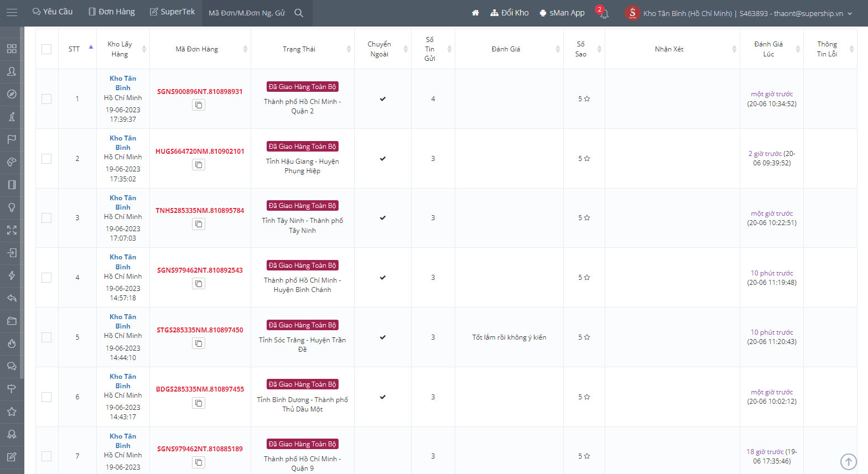Copy order code SGNS900896NT.810898931

click(x=199, y=105)
